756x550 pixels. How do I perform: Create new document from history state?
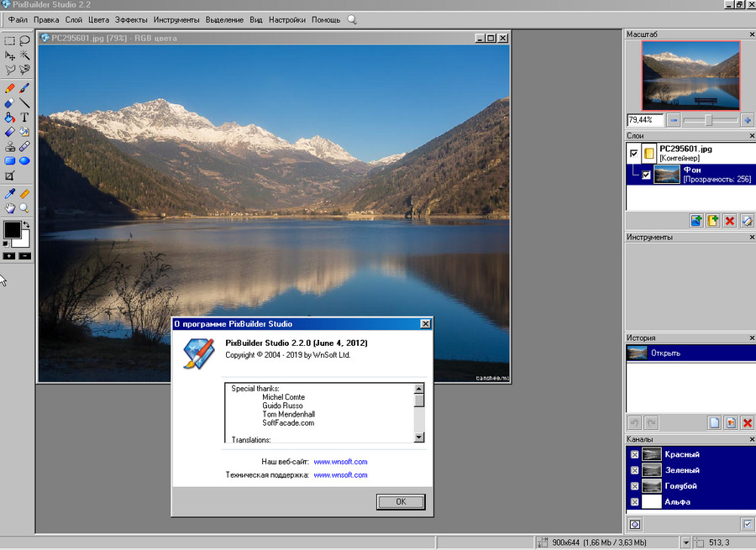pyautogui.click(x=715, y=422)
